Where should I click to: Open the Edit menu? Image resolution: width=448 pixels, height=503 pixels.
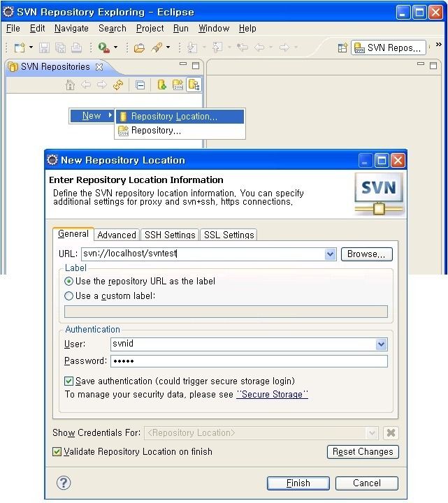click(x=37, y=29)
